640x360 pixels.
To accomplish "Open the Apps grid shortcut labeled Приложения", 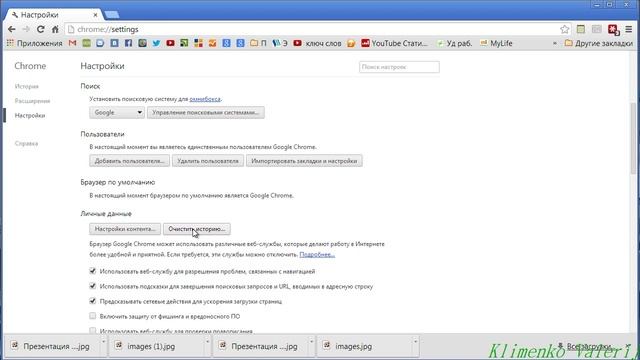I will [x=34, y=43].
